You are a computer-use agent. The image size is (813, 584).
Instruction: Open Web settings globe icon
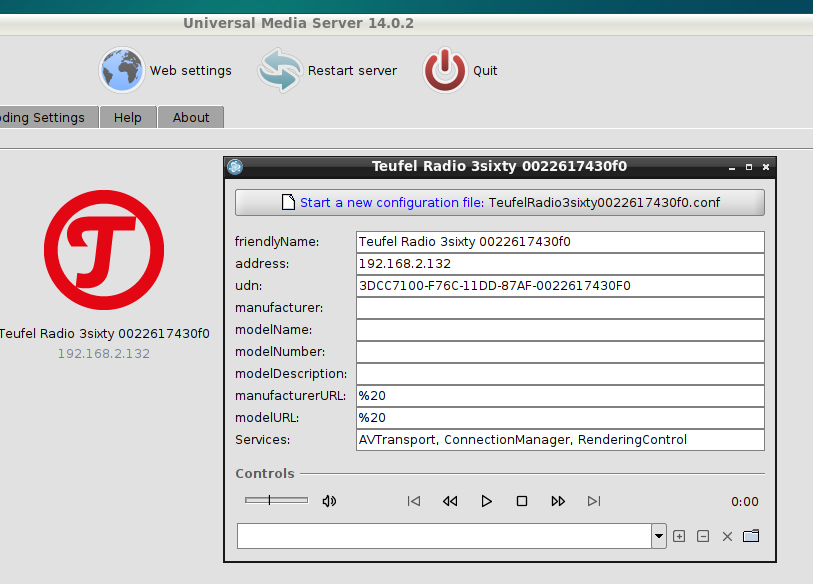pos(122,70)
